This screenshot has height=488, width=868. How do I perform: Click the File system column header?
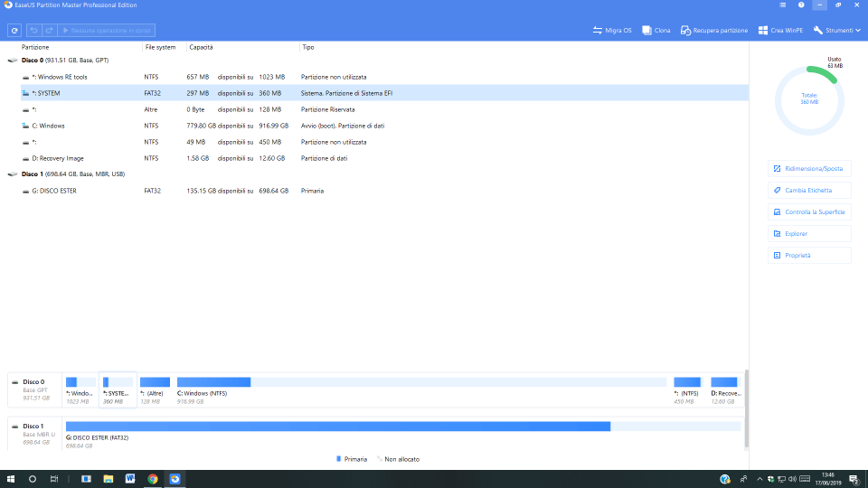pos(160,47)
